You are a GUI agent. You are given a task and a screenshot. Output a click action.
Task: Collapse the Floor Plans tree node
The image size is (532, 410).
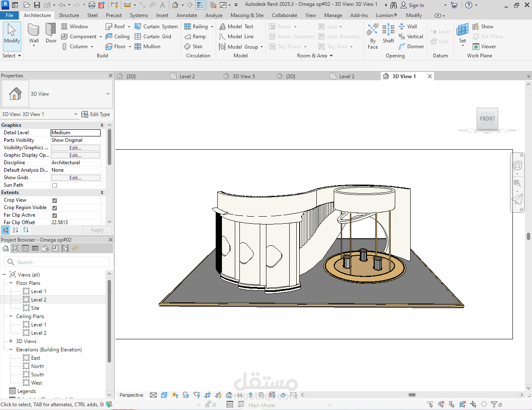click(11, 283)
